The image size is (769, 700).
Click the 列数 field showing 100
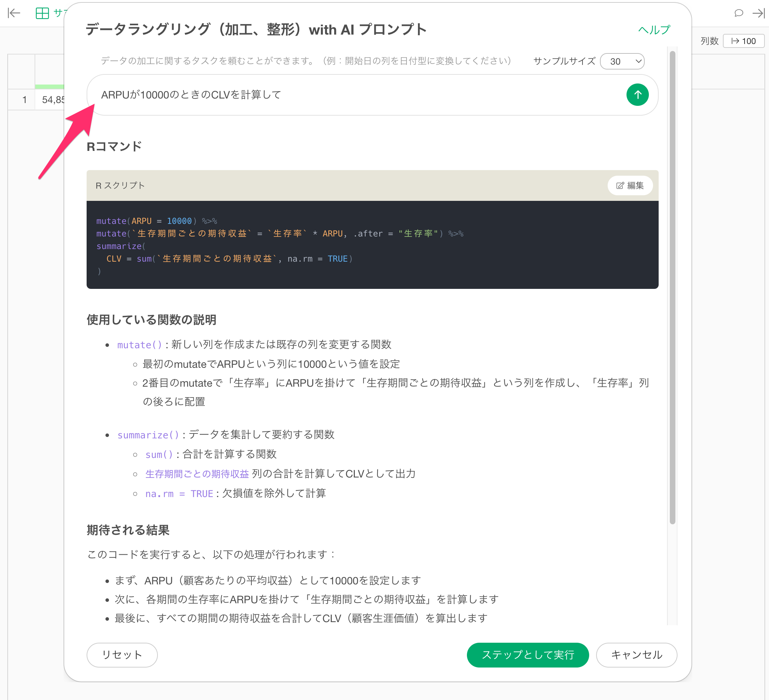click(x=744, y=41)
